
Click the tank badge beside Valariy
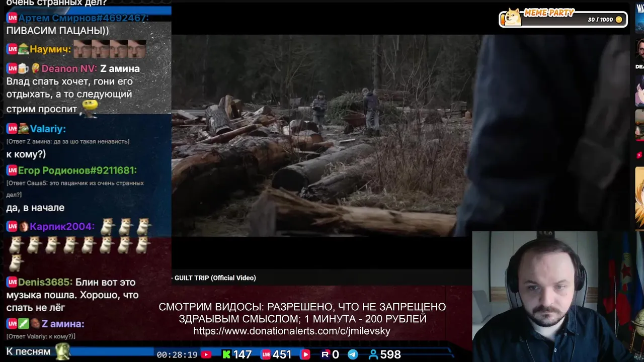23,129
